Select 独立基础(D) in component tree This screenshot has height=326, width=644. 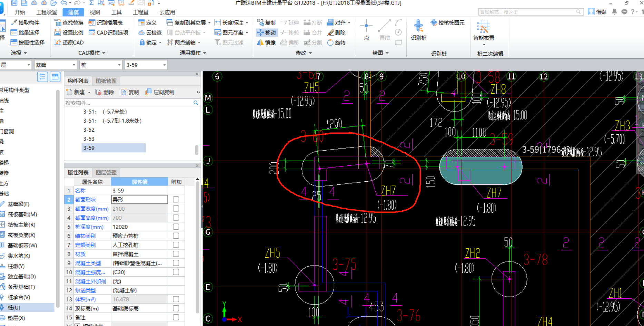tap(22, 277)
